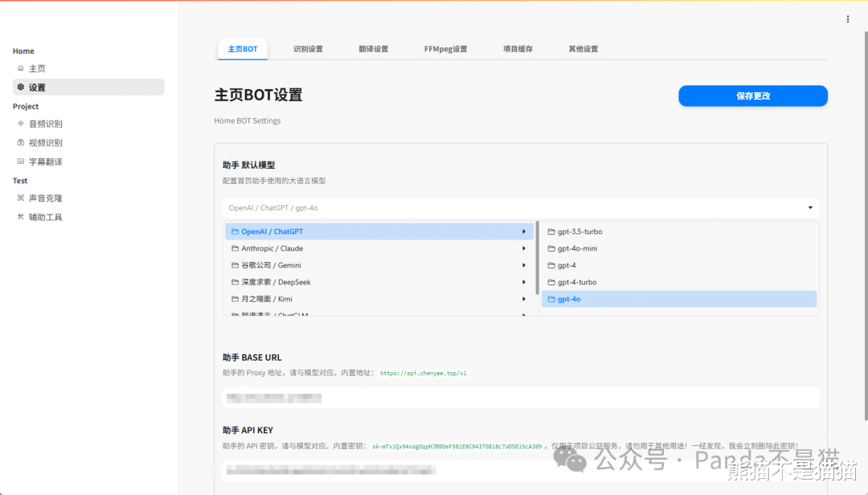Open the three-dot menu in top right
868x495 pixels.
click(x=848, y=19)
